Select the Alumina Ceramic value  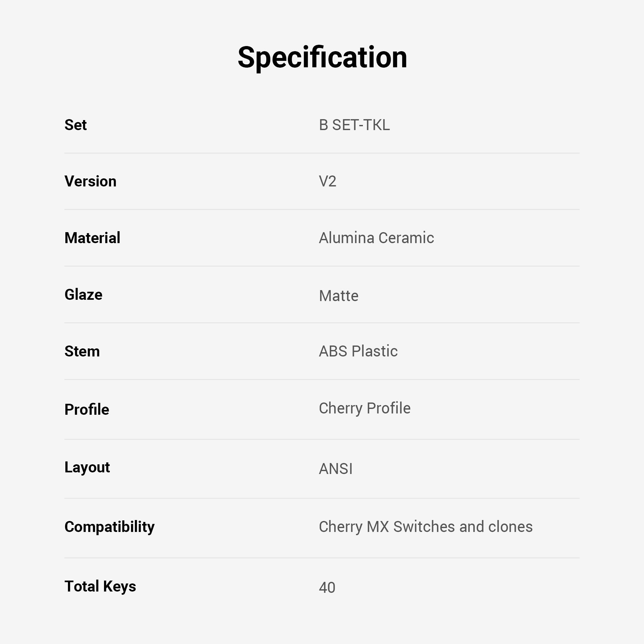(x=376, y=238)
